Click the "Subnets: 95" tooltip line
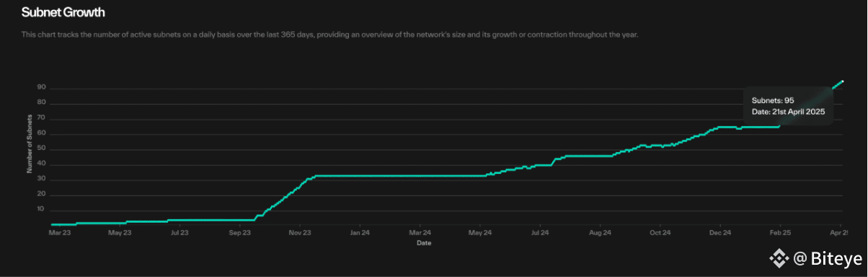This screenshot has height=277, width=868. pyautogui.click(x=772, y=100)
